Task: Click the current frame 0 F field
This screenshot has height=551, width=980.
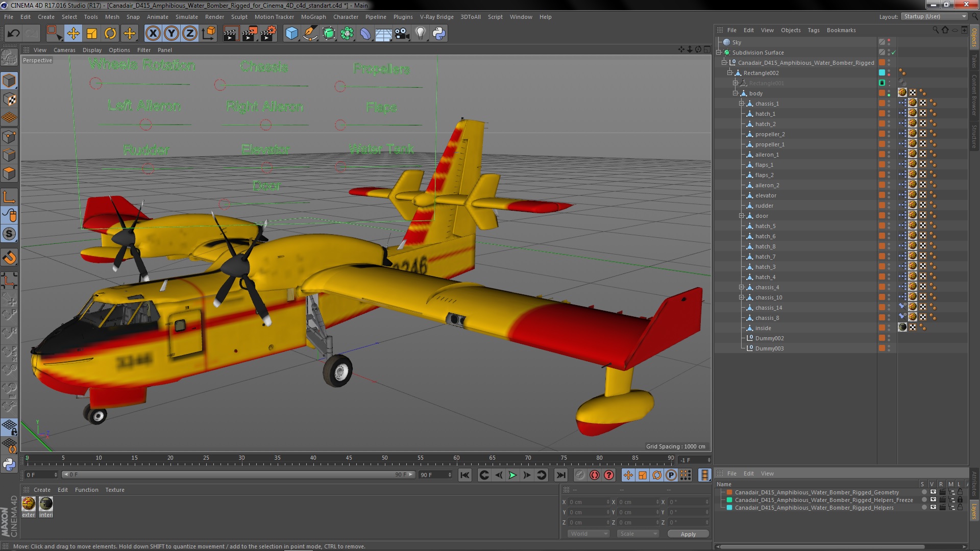Action: [41, 475]
